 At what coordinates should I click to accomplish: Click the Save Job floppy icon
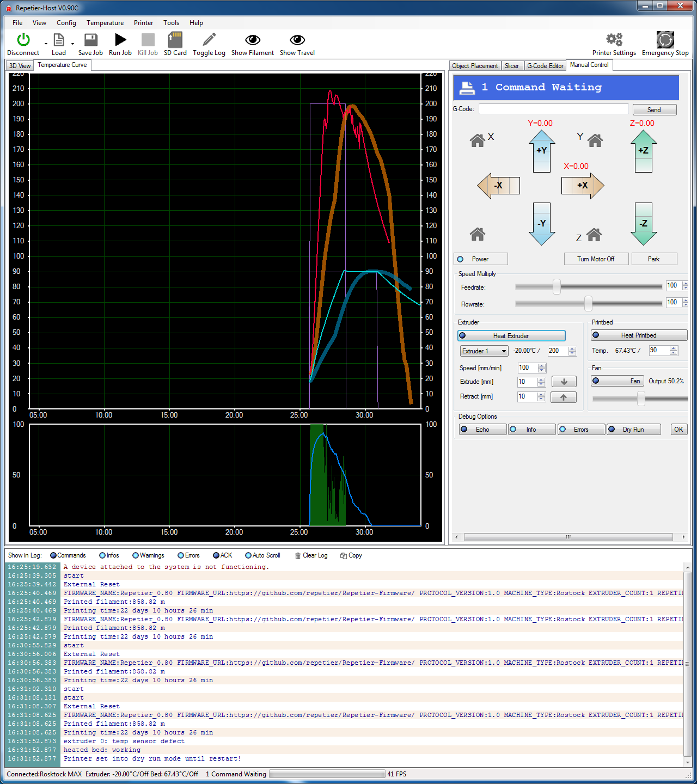pos(90,40)
